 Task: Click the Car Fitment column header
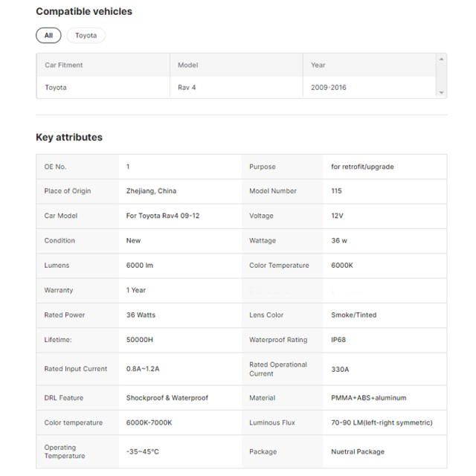click(x=64, y=65)
